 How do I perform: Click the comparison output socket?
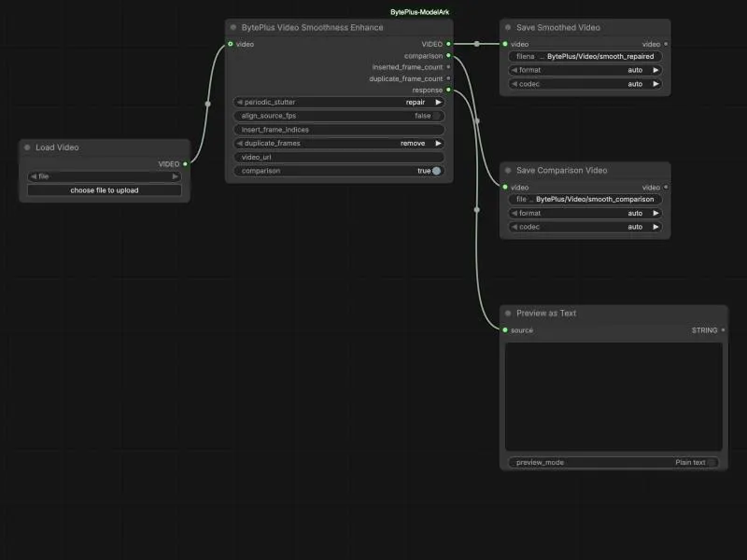click(448, 56)
